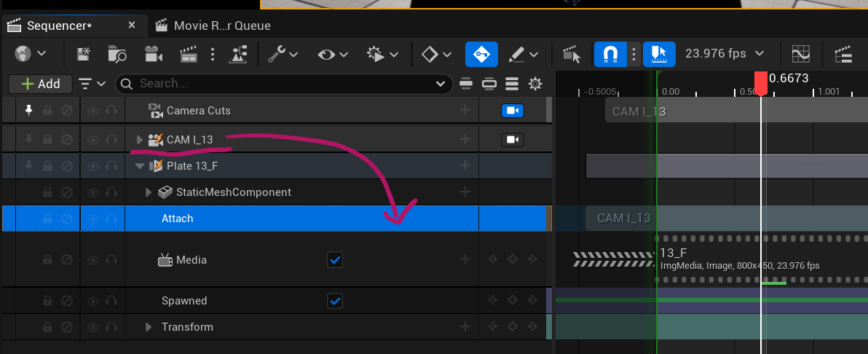Uncheck the Media track checkbox
Image resolution: width=868 pixels, height=354 pixels.
[x=335, y=259]
